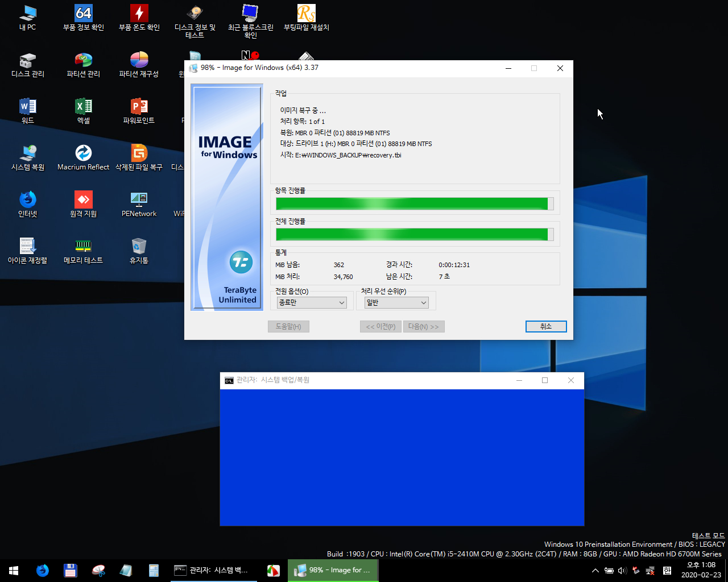This screenshot has height=582, width=728.
Task: Click the 이미지 복구 중 status text
Action: pos(303,111)
